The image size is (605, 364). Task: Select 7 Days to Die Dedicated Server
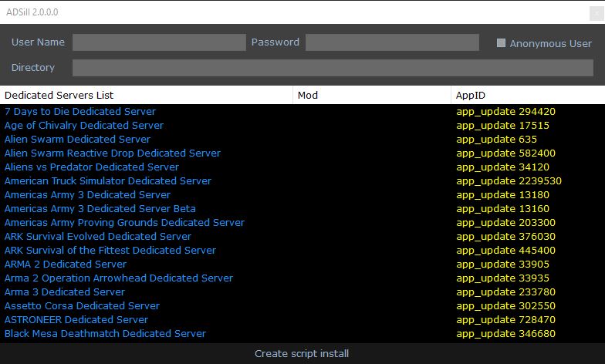(80, 112)
